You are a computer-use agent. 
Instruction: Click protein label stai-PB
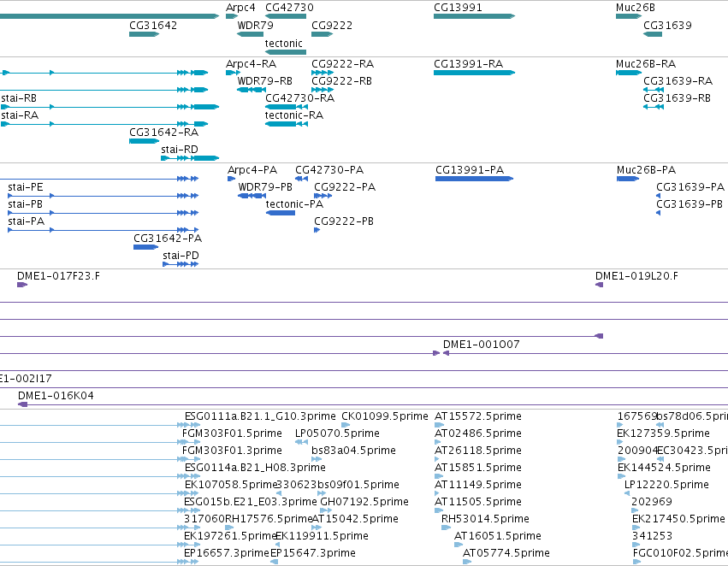click(x=25, y=204)
